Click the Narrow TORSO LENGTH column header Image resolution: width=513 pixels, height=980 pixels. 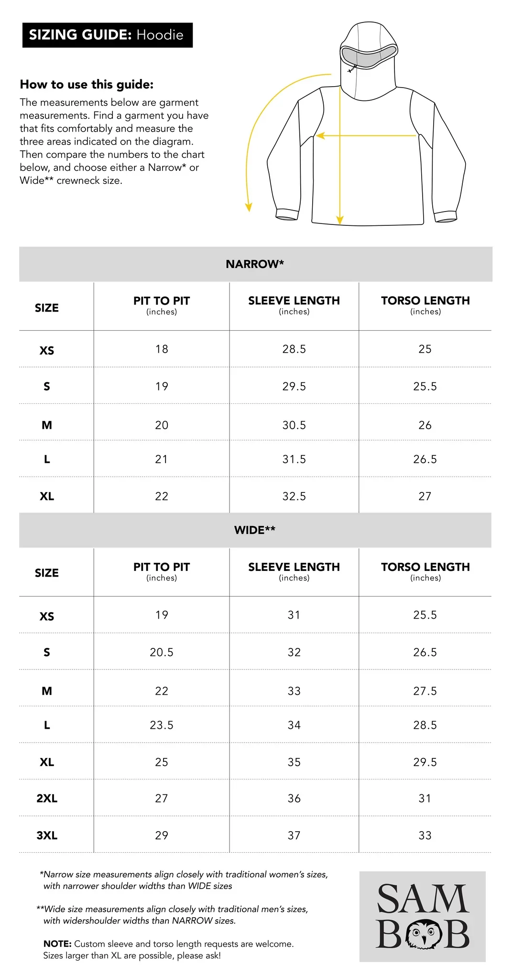click(425, 305)
